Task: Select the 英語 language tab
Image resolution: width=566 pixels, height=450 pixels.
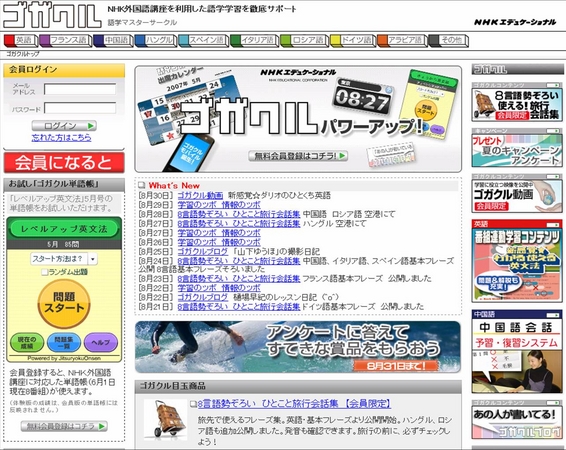Action: (21, 40)
